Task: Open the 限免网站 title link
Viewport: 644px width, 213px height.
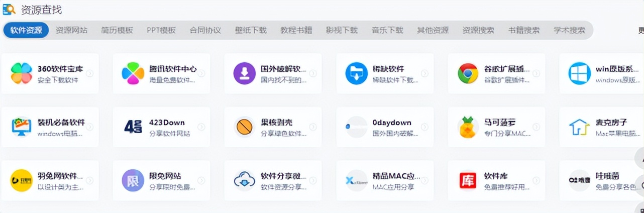Action: pyautogui.click(x=165, y=176)
